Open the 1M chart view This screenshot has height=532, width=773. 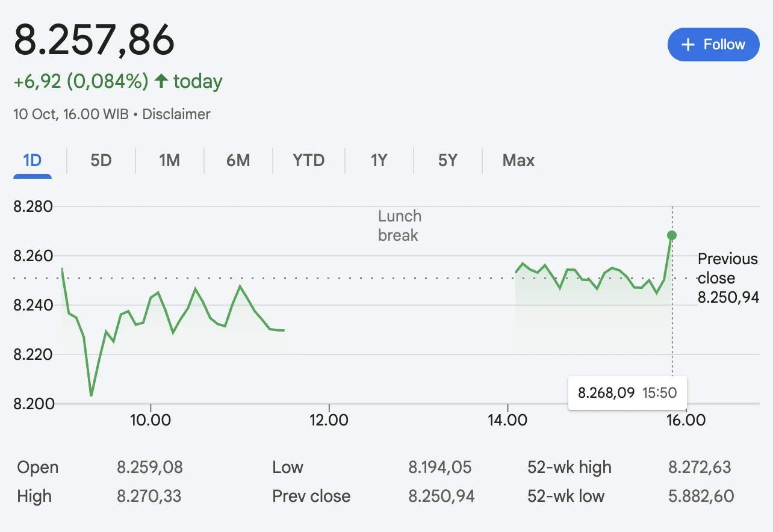pyautogui.click(x=169, y=160)
